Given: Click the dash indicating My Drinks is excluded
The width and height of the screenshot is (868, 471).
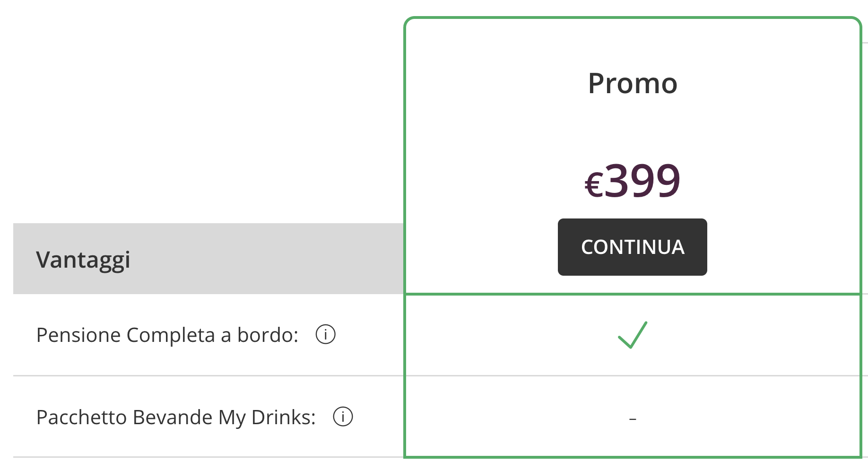Looking at the screenshot, I should pos(634,418).
